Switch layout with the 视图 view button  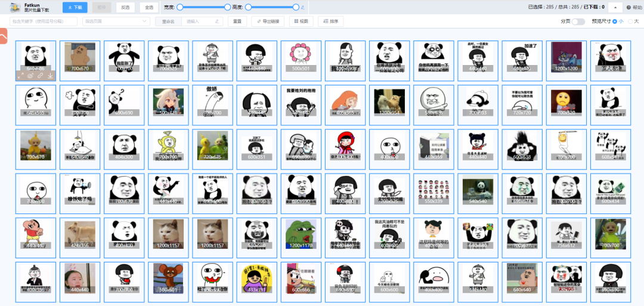[301, 21]
